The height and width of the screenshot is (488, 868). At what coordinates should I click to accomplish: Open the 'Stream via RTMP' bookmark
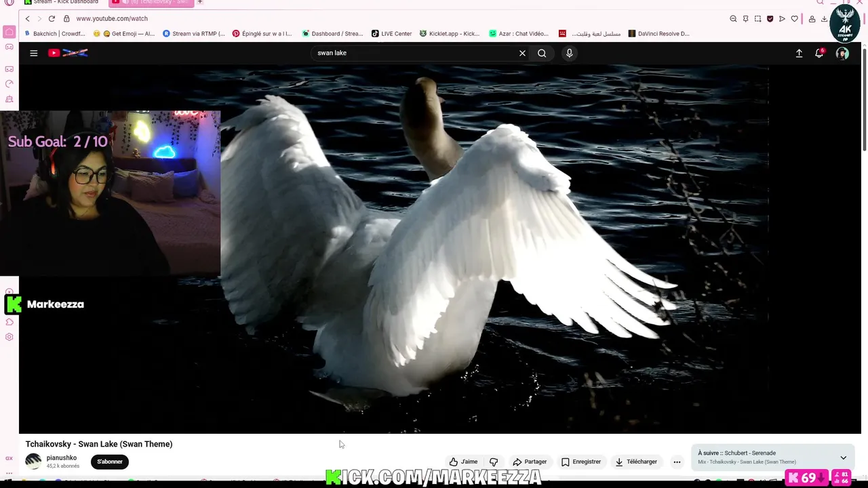point(194,33)
